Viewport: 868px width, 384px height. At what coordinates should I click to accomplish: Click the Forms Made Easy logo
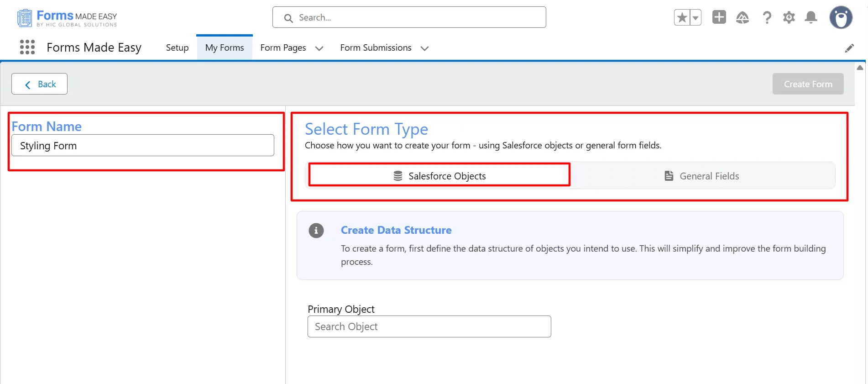tap(67, 18)
